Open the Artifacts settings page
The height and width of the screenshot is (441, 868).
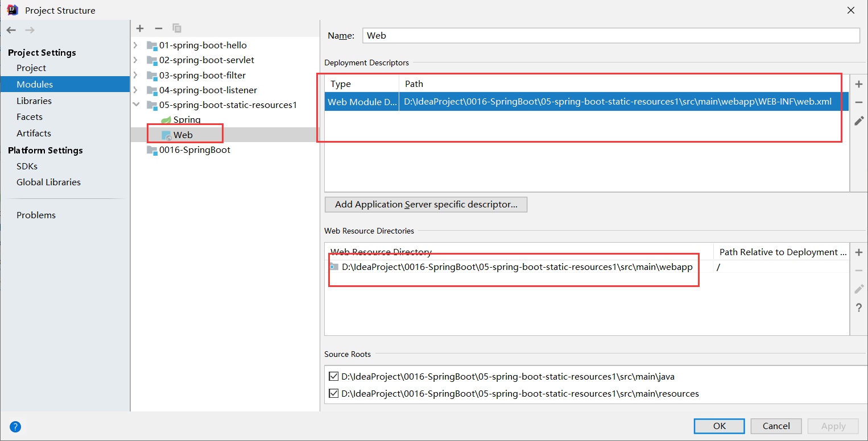34,133
